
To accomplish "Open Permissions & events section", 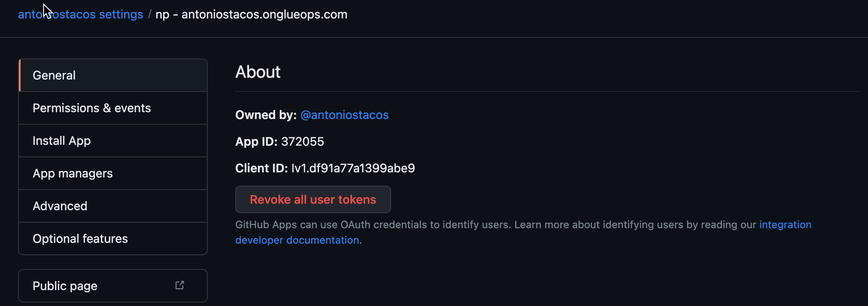I will click(x=91, y=108).
